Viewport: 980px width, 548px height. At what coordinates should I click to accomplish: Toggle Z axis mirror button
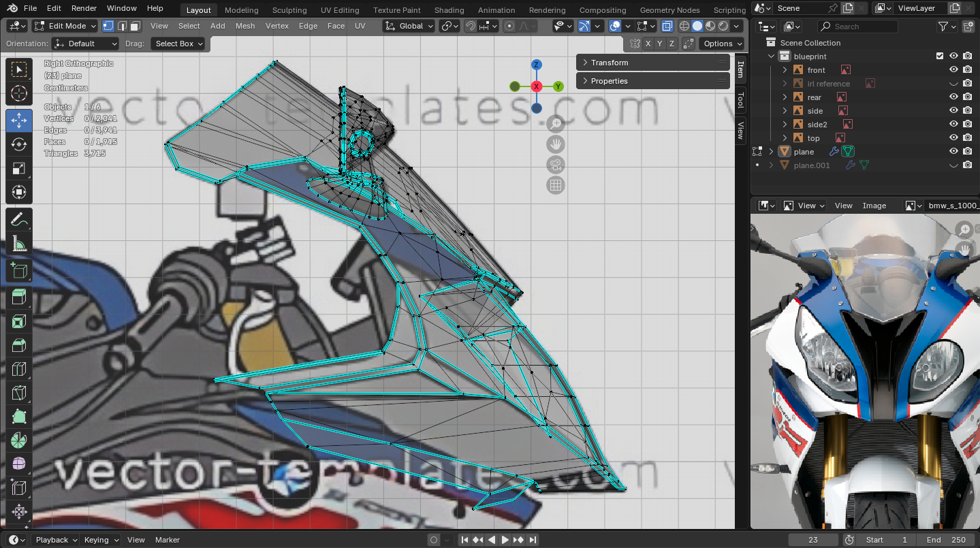click(672, 44)
